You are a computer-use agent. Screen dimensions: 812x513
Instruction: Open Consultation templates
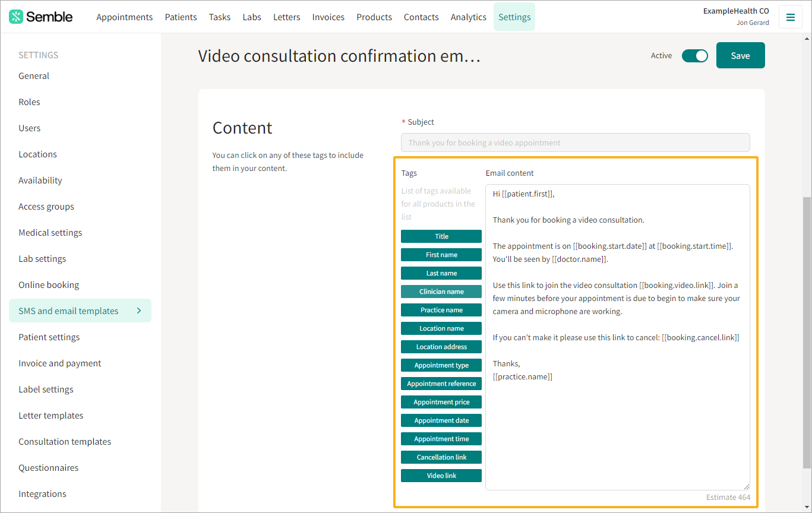pos(65,442)
